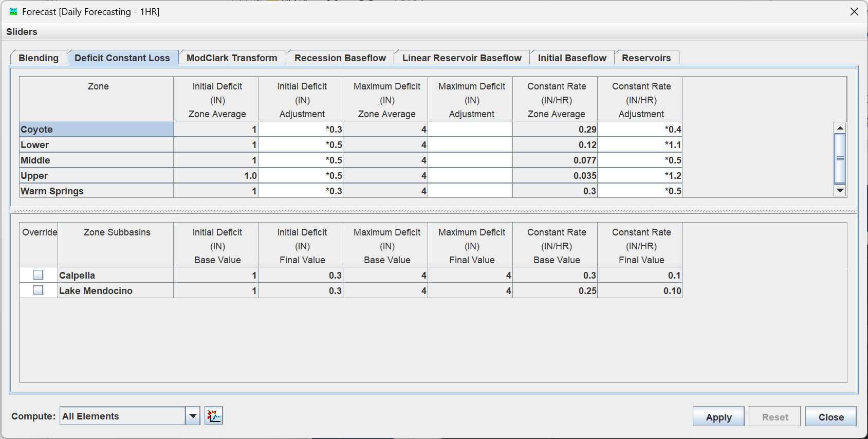868x439 pixels.
Task: Toggle the Override checkbox for Lake Mendocino
Action: coord(38,290)
